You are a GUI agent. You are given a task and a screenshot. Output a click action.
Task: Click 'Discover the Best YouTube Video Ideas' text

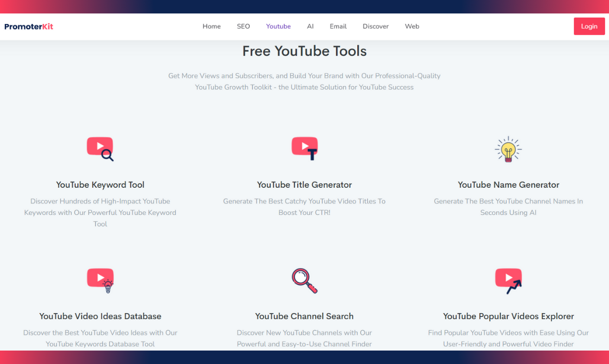coord(100,338)
